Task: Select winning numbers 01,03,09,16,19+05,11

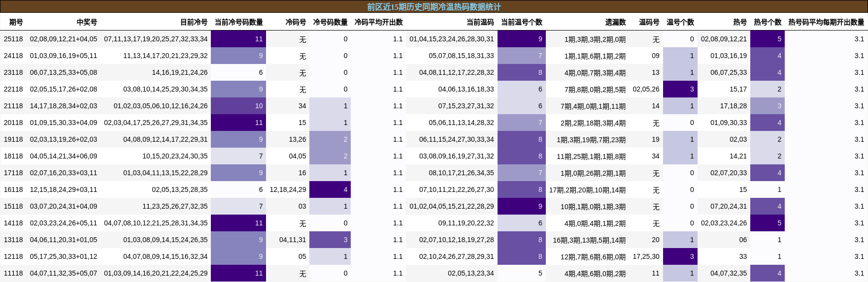Action: 64,56
